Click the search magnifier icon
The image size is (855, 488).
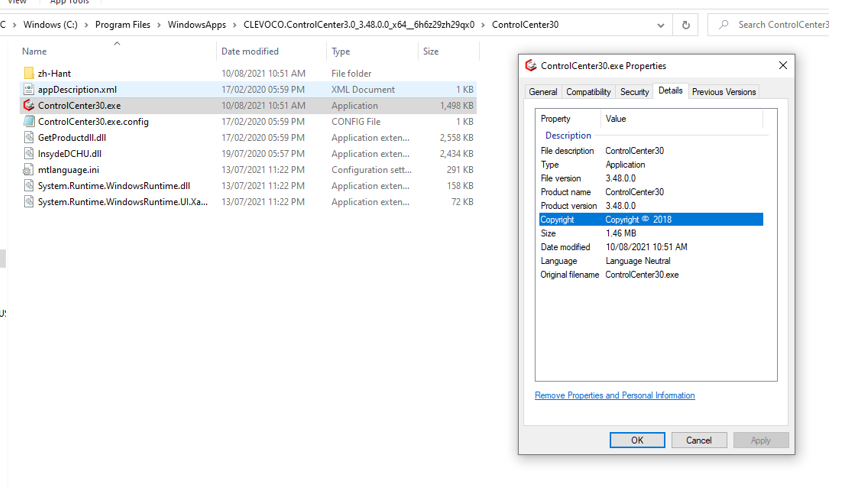724,25
